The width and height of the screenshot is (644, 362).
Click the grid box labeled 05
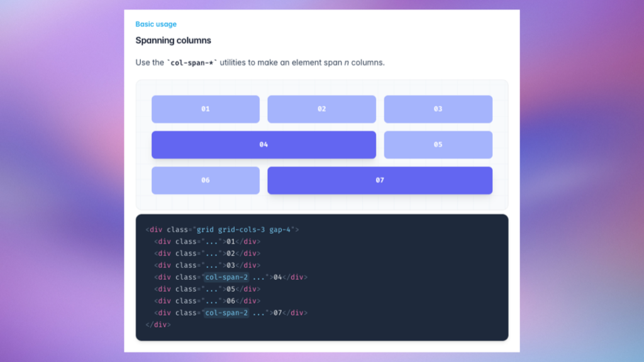click(438, 145)
